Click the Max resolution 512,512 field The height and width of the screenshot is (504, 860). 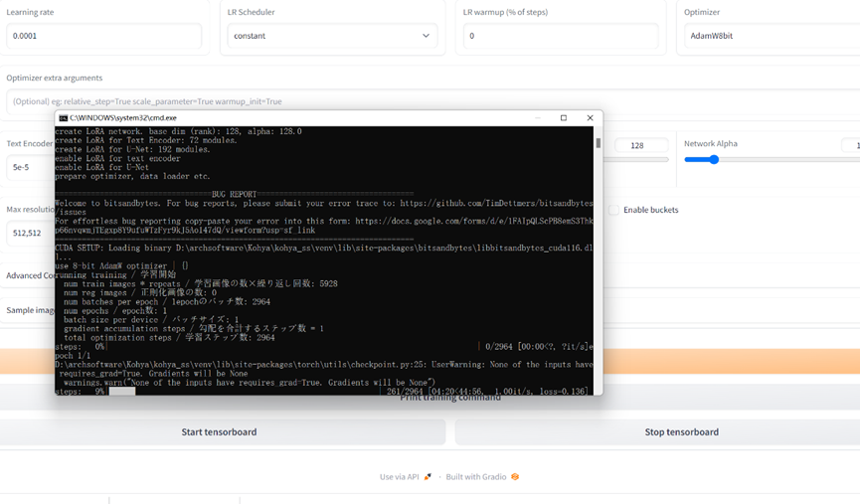click(31, 233)
